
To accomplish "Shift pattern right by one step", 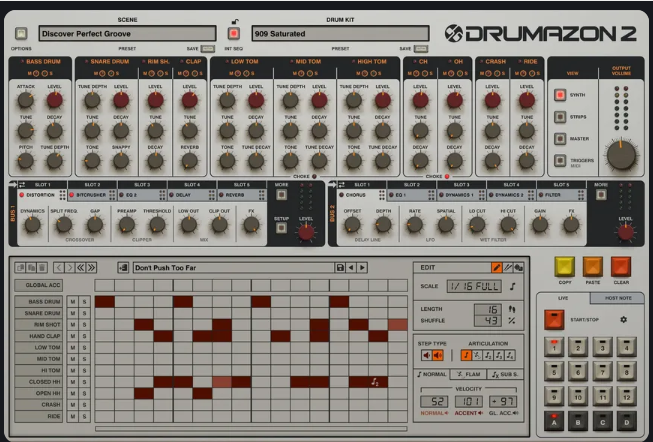I will (70, 267).
